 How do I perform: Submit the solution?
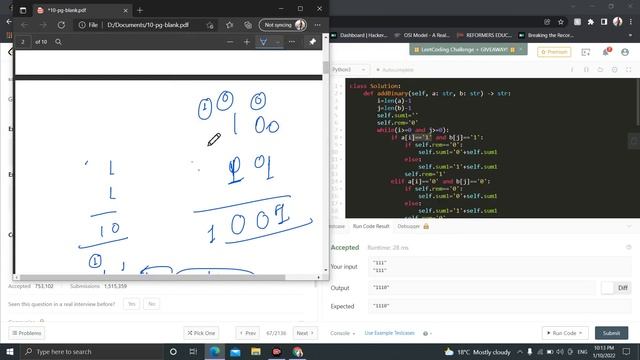[x=611, y=333]
